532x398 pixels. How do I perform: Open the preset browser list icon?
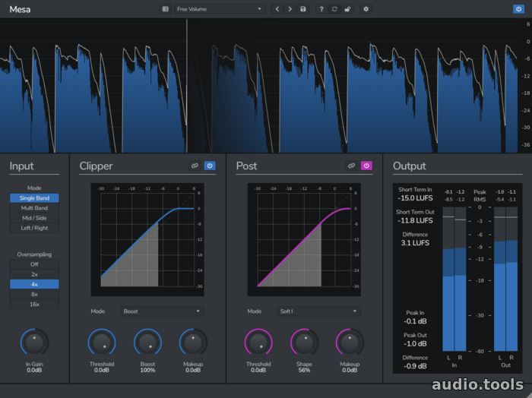point(165,9)
